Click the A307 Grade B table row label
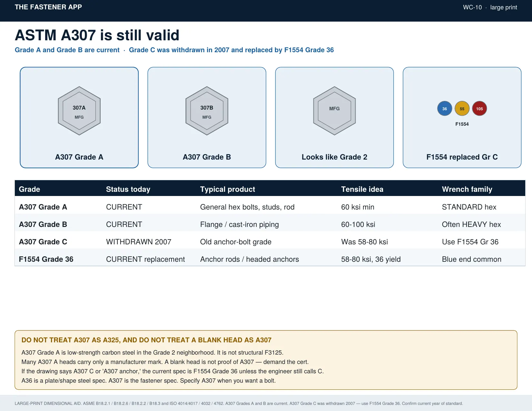The image size is (532, 411). tap(43, 224)
